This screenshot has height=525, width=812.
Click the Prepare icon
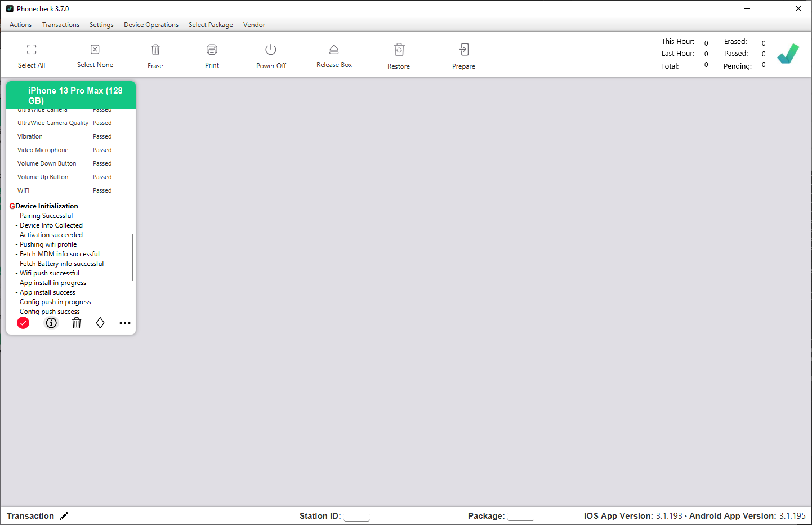coord(463,50)
